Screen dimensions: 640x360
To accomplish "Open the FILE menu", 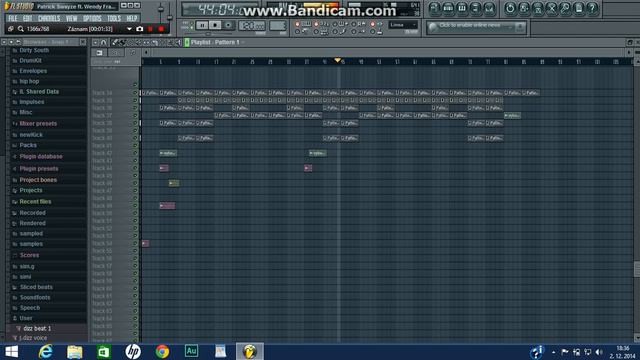I will pyautogui.click(x=13, y=18).
